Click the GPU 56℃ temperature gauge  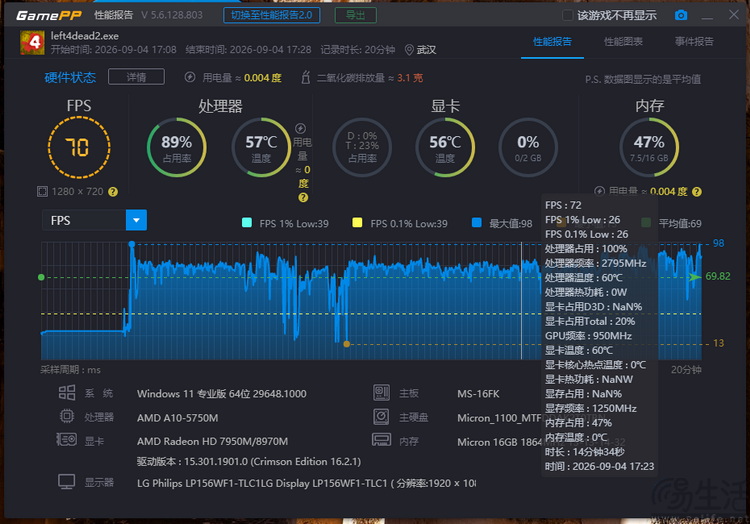point(445,147)
